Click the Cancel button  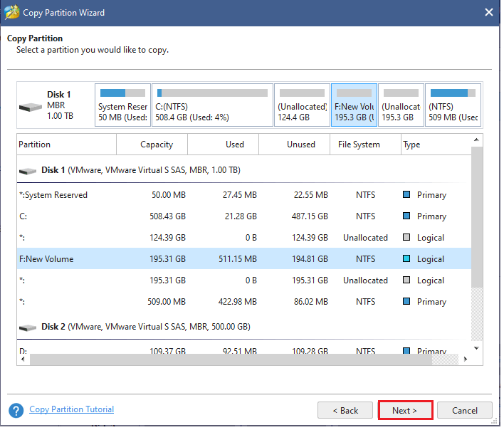click(x=465, y=410)
